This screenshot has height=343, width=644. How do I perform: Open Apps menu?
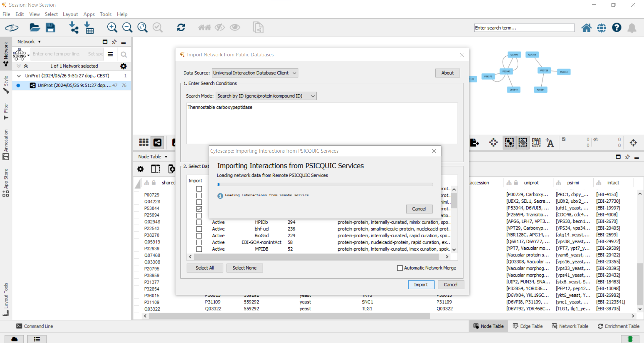pos(89,14)
